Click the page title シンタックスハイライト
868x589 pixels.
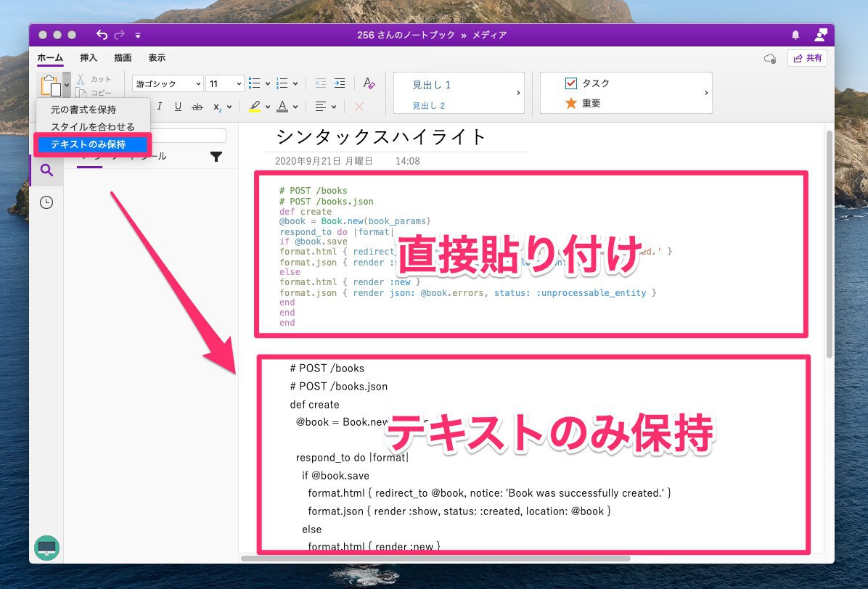(x=381, y=136)
